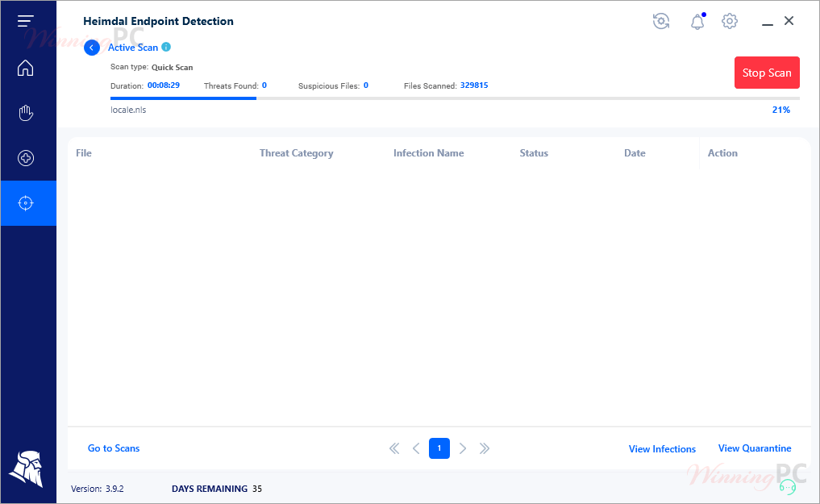Click the Suspicious Files count
Image resolution: width=820 pixels, height=504 pixels.
(x=366, y=85)
